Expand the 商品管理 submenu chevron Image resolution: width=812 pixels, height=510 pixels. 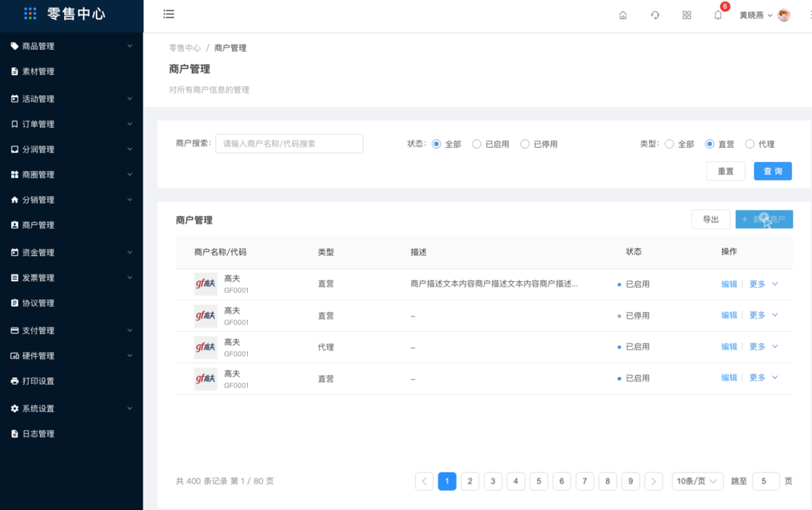point(129,46)
